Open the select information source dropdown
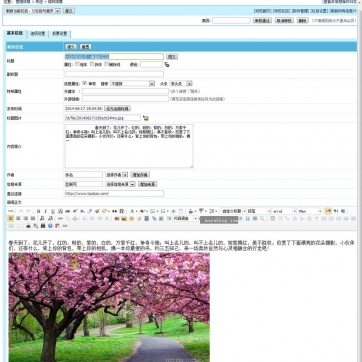 click(x=120, y=184)
